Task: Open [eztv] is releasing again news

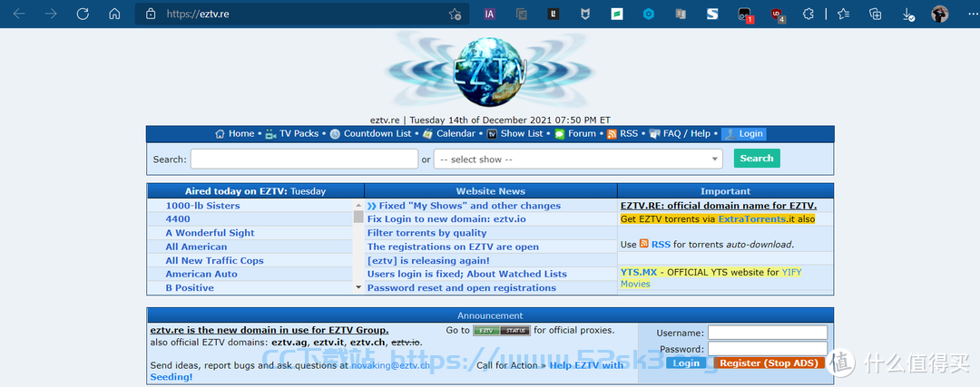Action: pyautogui.click(x=428, y=260)
